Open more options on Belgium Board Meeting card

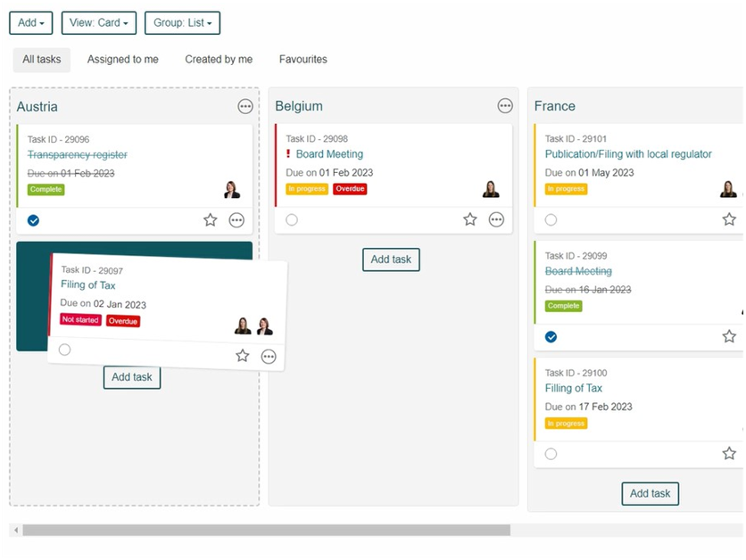coord(496,219)
